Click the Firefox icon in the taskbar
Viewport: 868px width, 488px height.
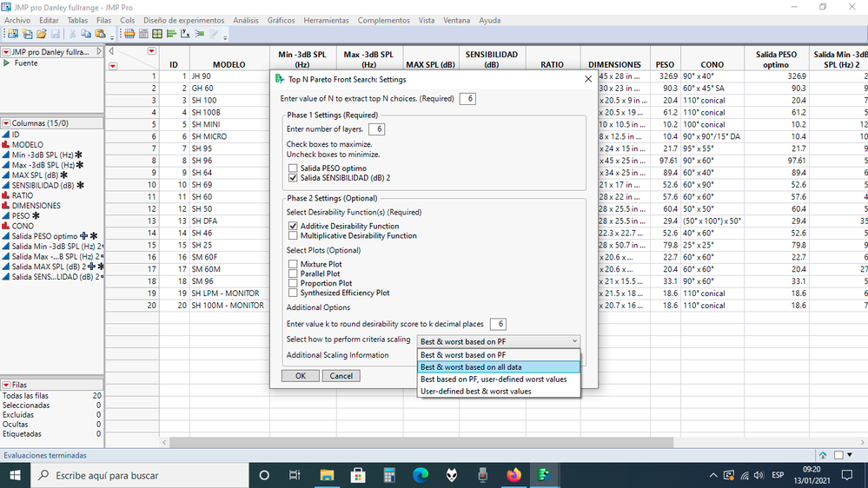(514, 475)
